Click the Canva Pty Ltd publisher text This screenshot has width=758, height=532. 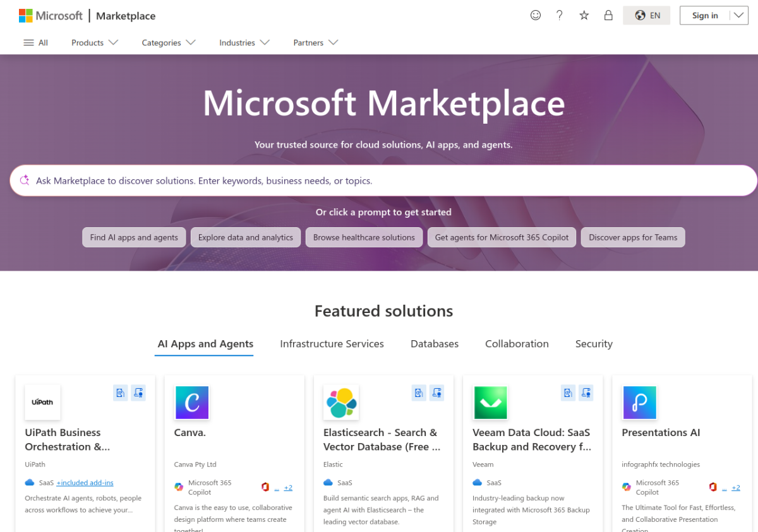pyautogui.click(x=195, y=464)
